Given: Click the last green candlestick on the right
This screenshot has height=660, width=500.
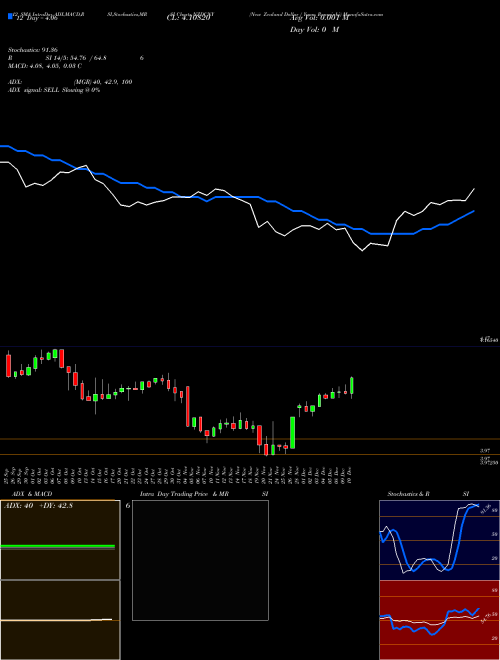Looking at the screenshot, I should [351, 386].
